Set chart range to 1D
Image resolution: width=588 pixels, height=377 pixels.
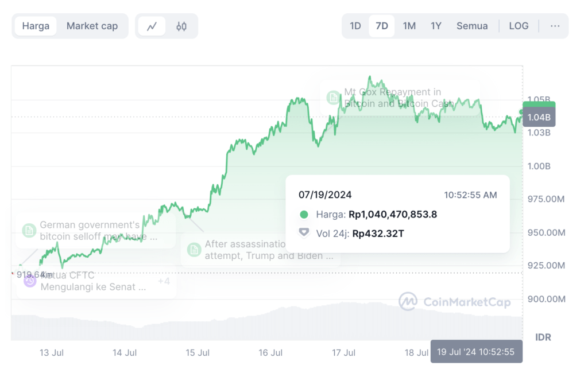tap(355, 26)
